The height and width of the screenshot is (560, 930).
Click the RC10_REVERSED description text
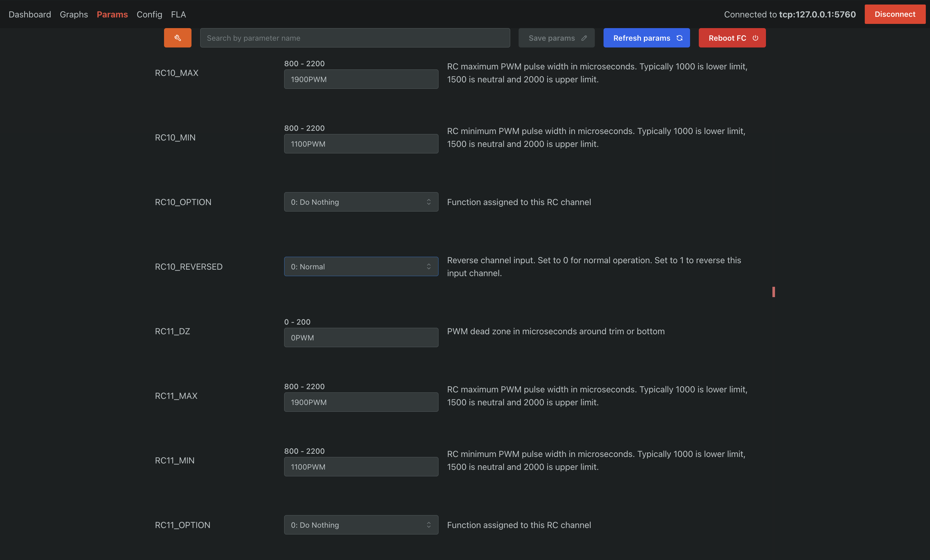(594, 266)
